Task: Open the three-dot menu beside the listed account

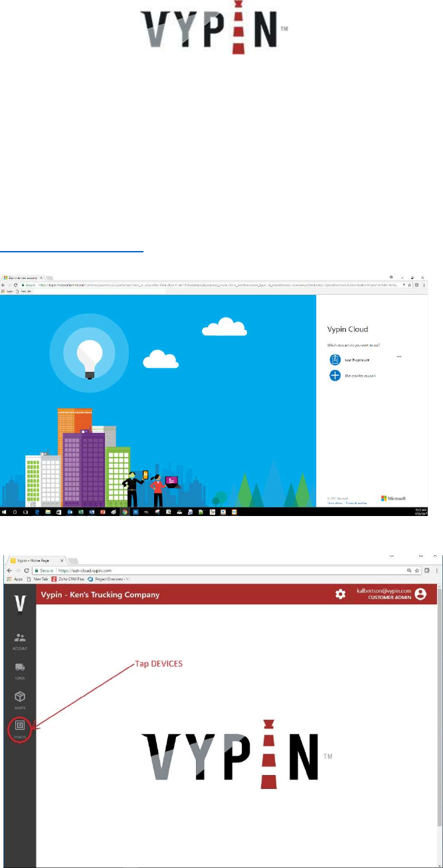Action: pos(399,357)
